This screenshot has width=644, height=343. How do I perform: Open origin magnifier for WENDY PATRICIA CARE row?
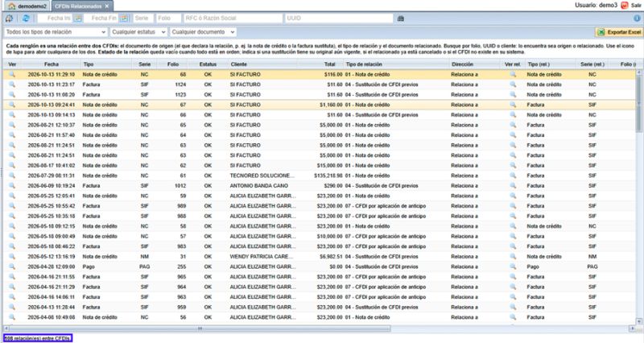coord(12,256)
